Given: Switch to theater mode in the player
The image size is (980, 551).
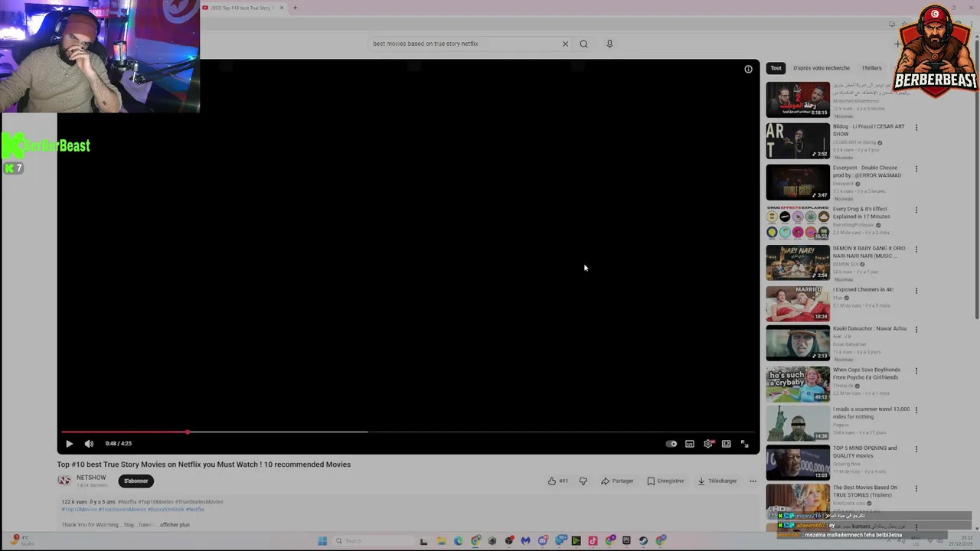Looking at the screenshot, I should pos(727,444).
